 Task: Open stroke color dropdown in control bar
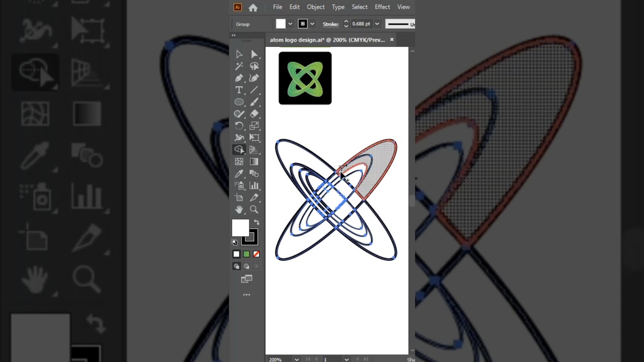click(x=312, y=24)
